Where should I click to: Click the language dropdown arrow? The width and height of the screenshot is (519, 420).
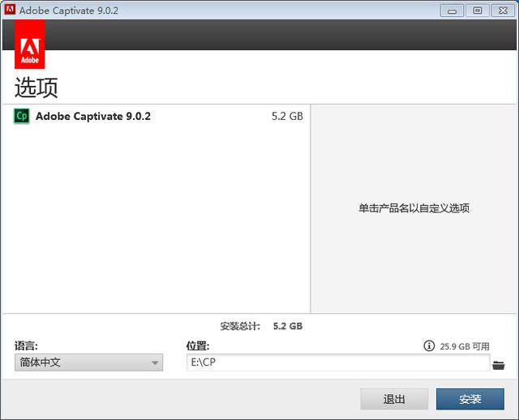pos(155,363)
